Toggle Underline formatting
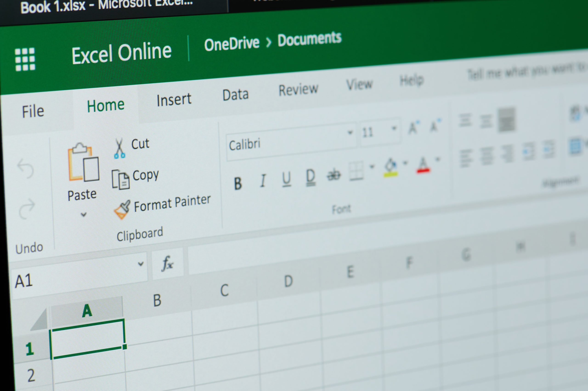 [286, 178]
